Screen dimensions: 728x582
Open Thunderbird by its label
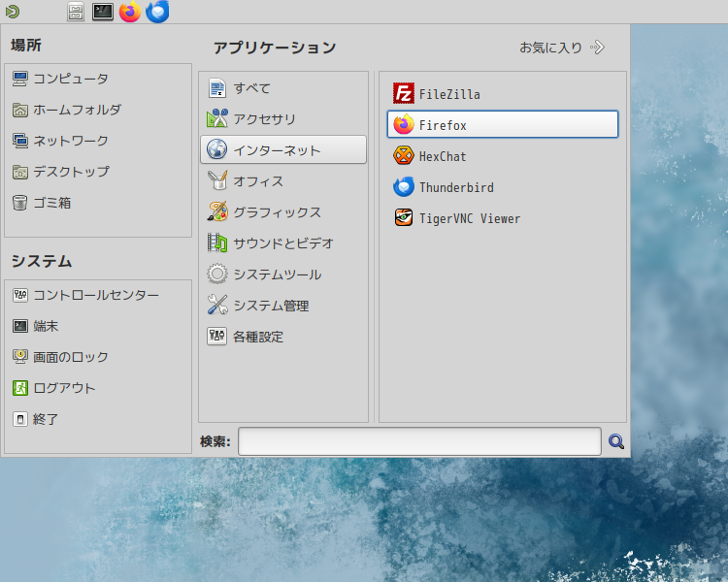click(456, 187)
